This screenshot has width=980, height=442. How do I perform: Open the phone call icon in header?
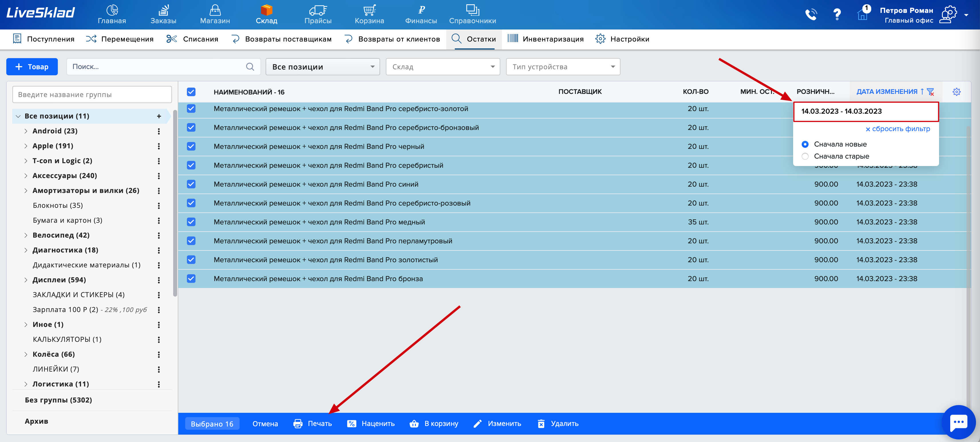(811, 14)
